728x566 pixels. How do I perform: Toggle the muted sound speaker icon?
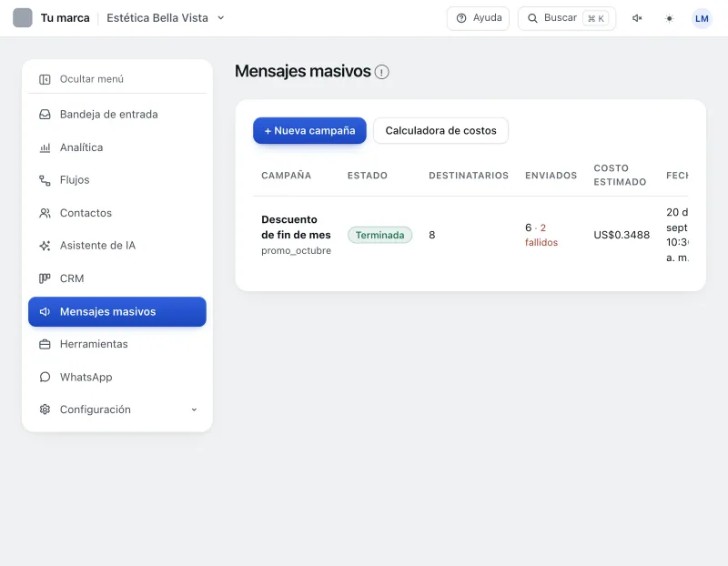(x=637, y=18)
